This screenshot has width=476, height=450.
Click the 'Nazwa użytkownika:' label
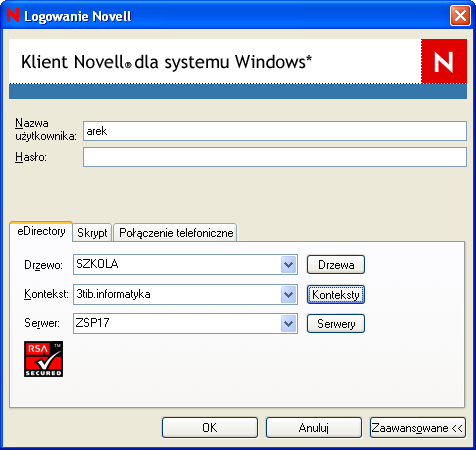(x=46, y=129)
